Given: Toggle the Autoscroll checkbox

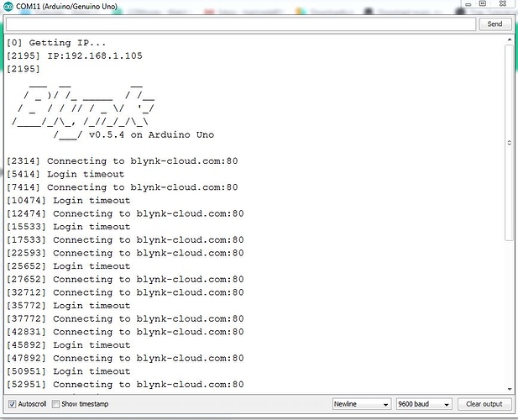Looking at the screenshot, I should pos(13,404).
